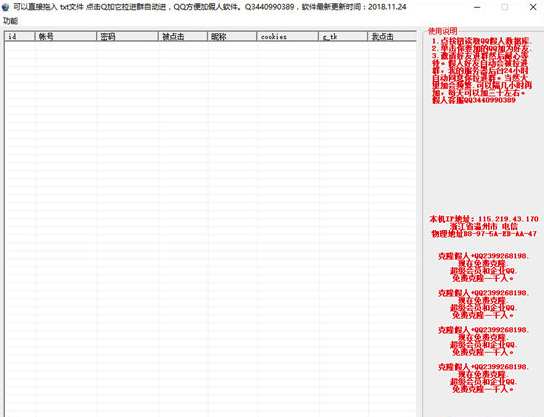
Task: Select the cookies column header
Action: [288, 36]
